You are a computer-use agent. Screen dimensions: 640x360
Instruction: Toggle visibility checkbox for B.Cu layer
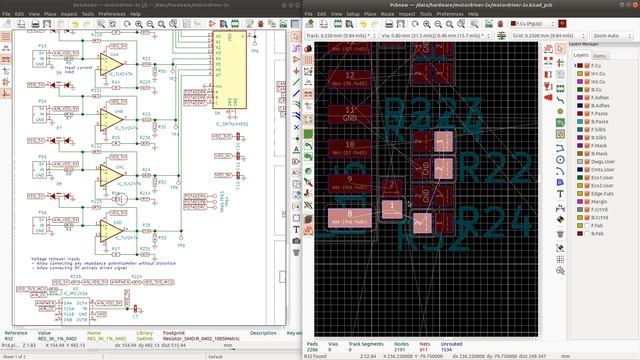(587, 89)
